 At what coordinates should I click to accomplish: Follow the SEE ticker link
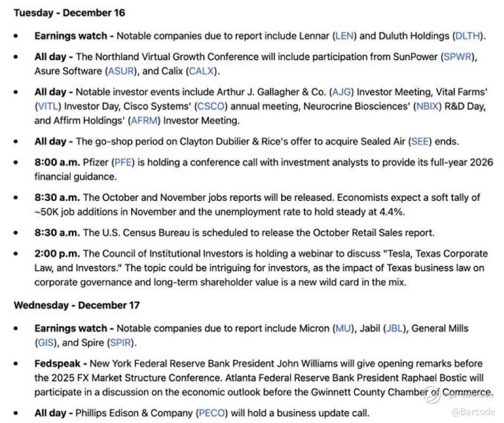420,141
